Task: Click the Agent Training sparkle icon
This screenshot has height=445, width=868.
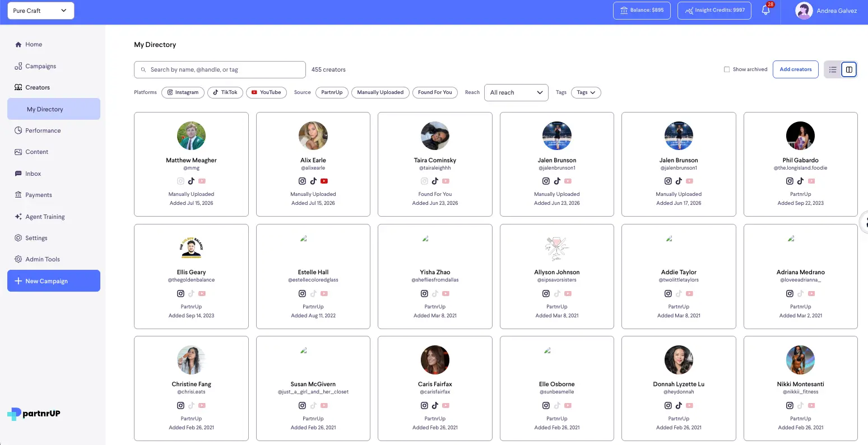Action: (x=18, y=217)
